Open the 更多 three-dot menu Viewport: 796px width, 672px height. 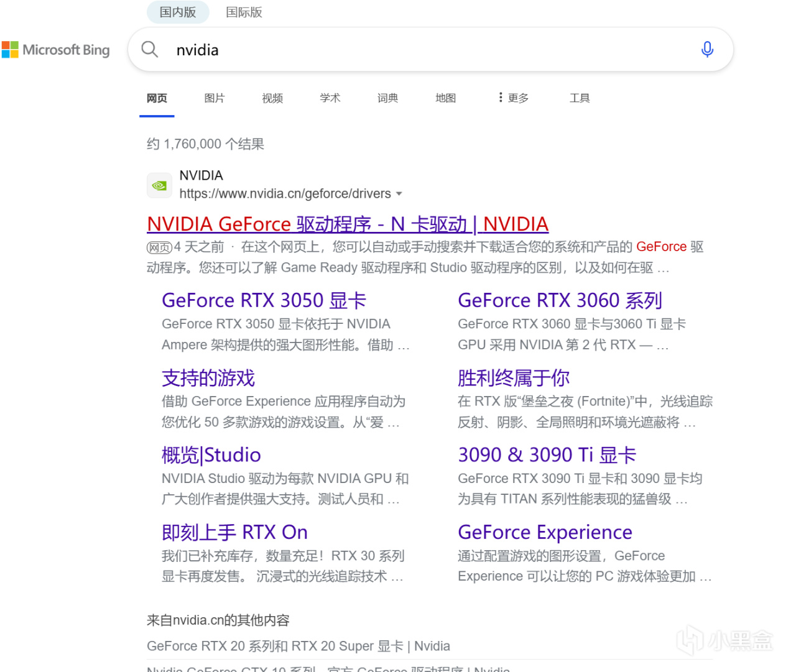point(513,98)
